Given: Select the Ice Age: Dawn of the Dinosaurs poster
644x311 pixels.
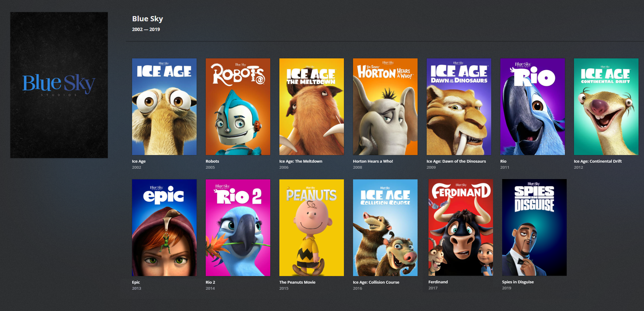Looking at the screenshot, I should (459, 107).
